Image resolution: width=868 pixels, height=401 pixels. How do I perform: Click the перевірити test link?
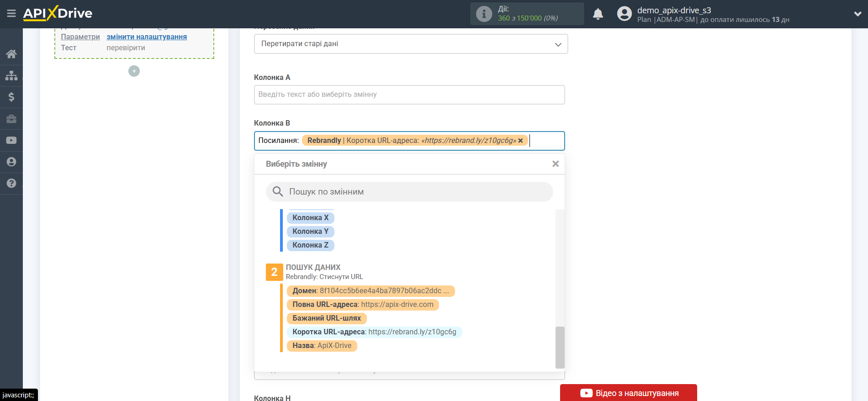(x=126, y=48)
